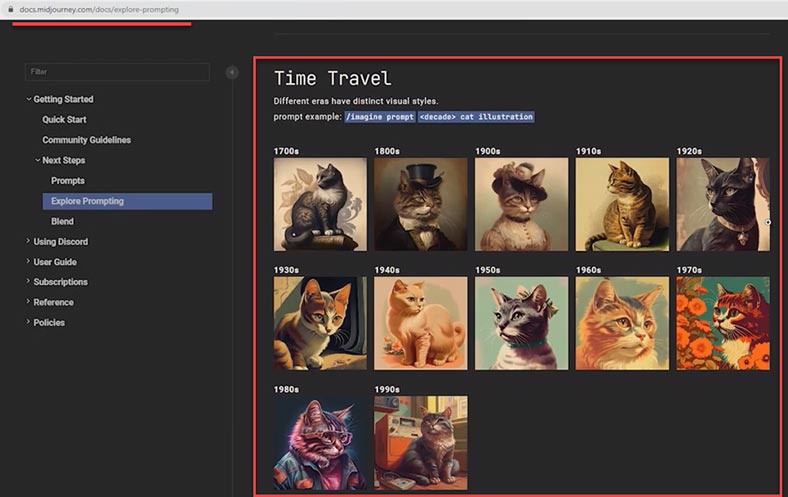This screenshot has width=788, height=497.
Task: Expand the Subscriptions chevron
Action: click(x=28, y=281)
